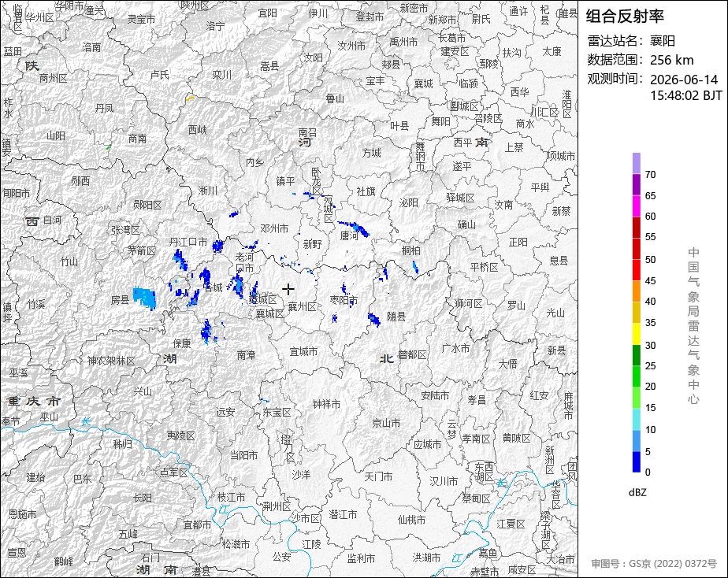Click the 天门市 map label
Image resolution: width=728 pixels, height=578 pixels.
(378, 476)
